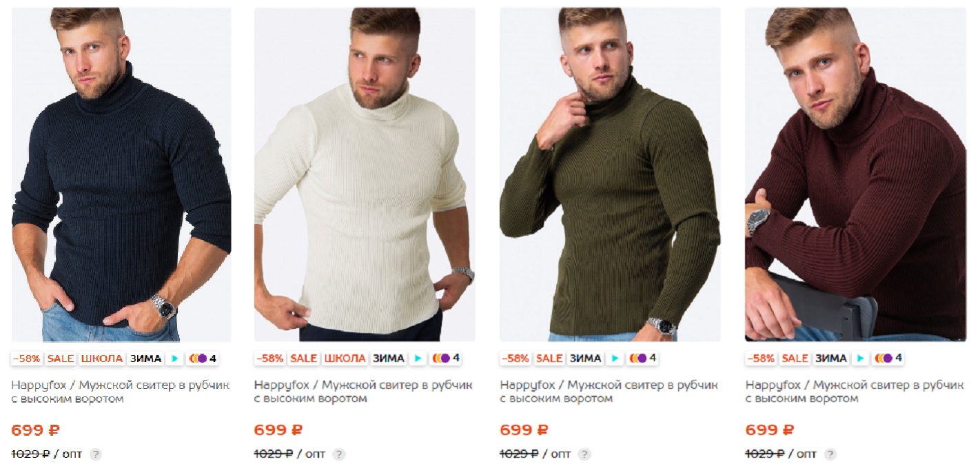
Task: View cream turtleneck sweater photo
Action: click(365, 174)
